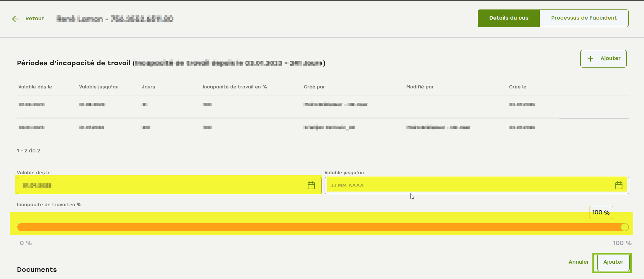Confirm with the bottom Ajouter button

click(613, 262)
